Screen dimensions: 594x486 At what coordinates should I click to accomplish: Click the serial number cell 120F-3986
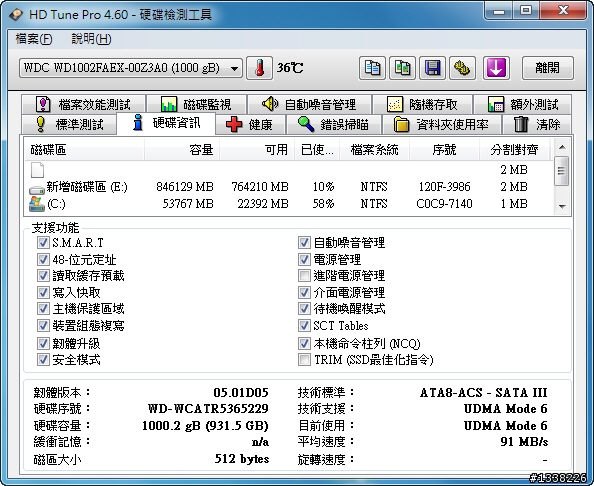pos(444,187)
